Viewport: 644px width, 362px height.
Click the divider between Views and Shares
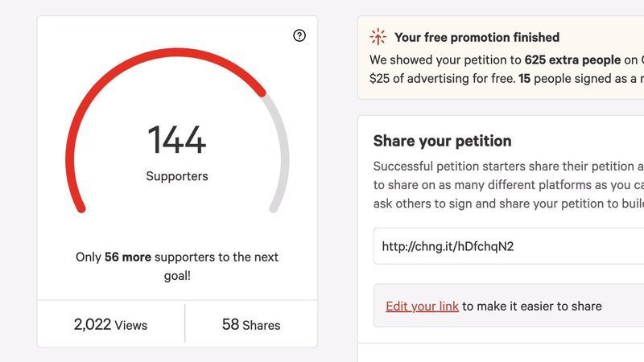tap(185, 324)
